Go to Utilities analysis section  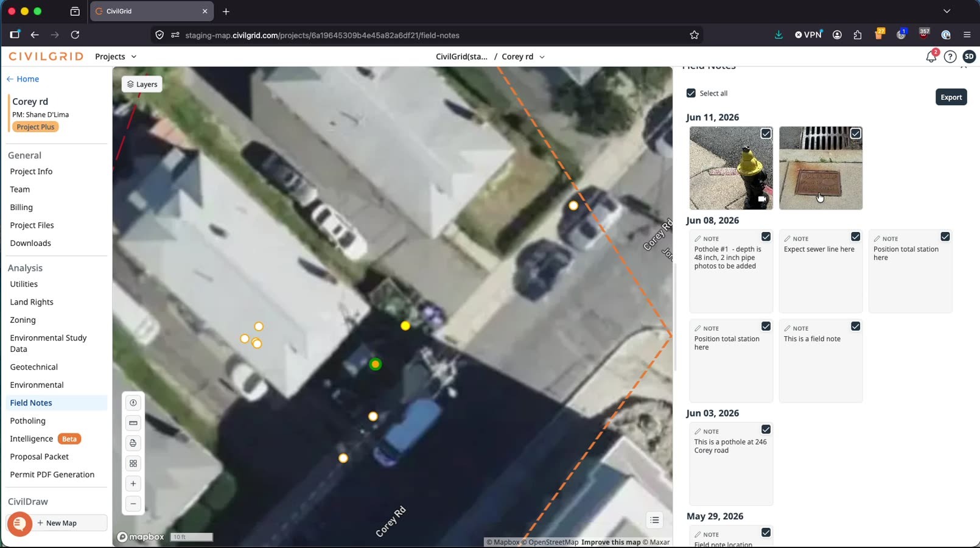pyautogui.click(x=24, y=284)
